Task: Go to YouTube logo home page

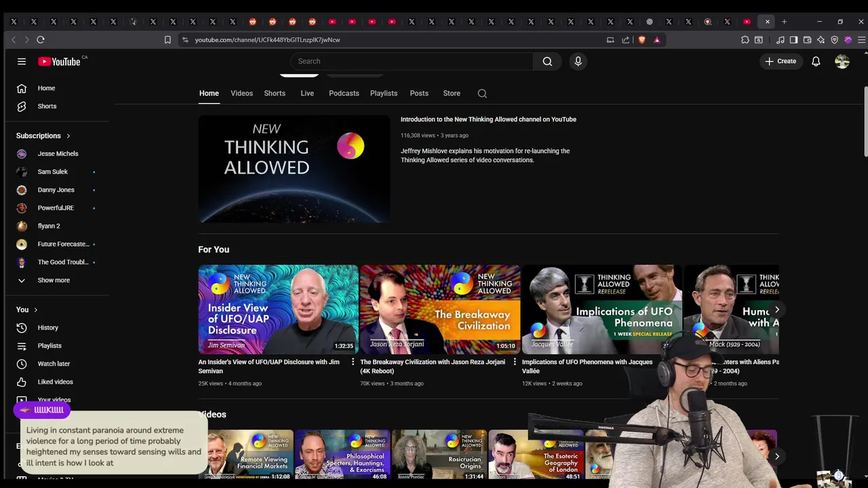Action: 59,62
